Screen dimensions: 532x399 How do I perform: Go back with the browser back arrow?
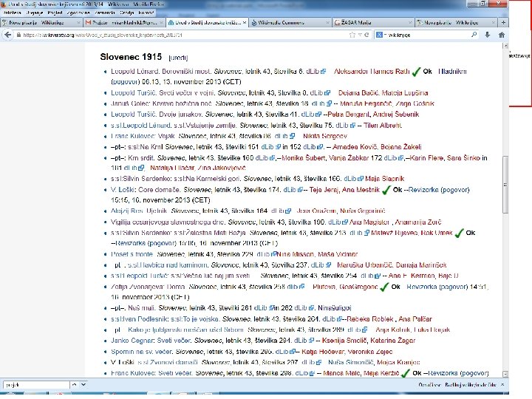coord(8,35)
